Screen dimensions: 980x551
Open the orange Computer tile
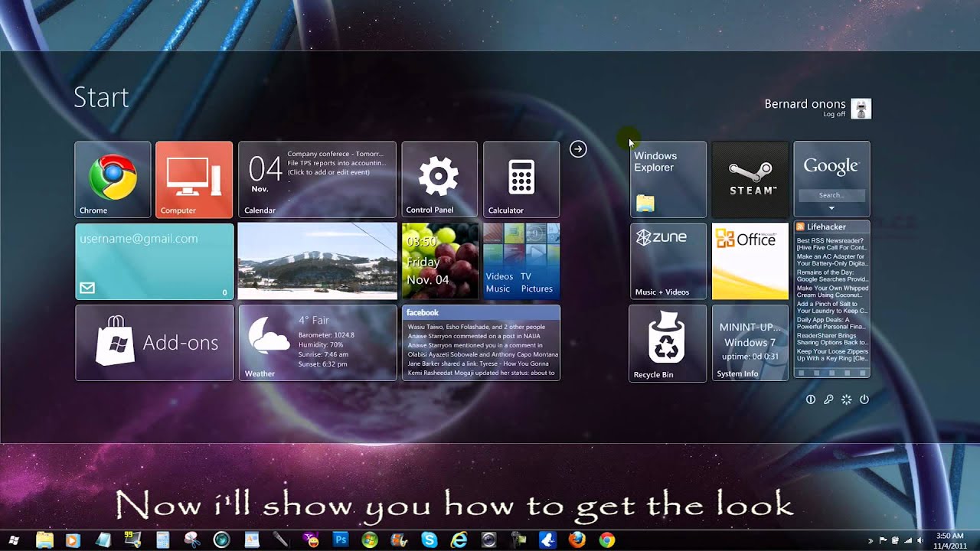tap(194, 179)
